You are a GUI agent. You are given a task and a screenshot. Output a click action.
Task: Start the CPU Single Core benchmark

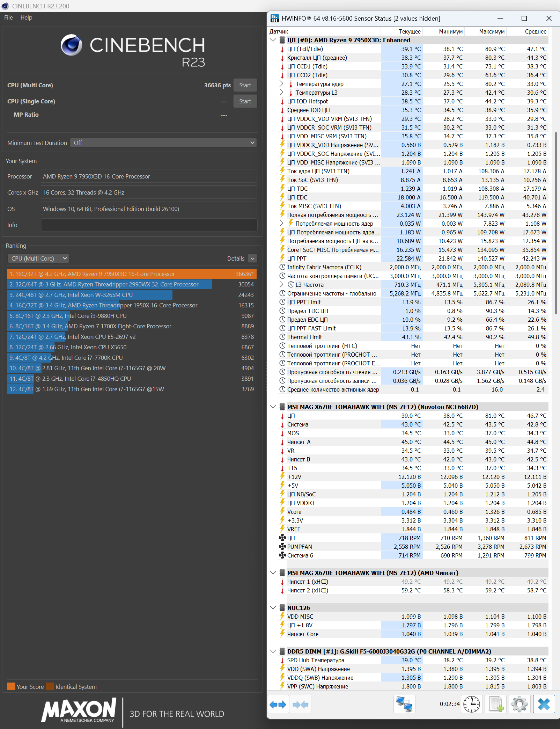(x=245, y=101)
